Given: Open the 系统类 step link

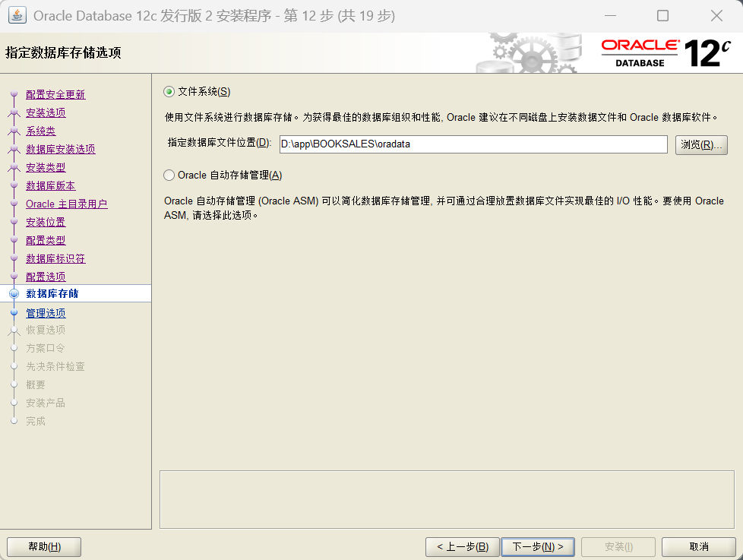Looking at the screenshot, I should pos(41,131).
